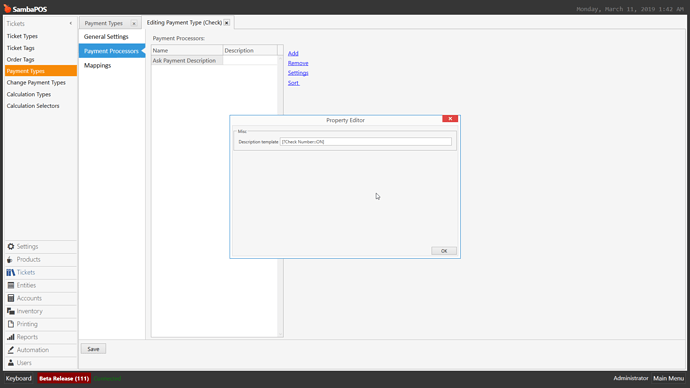690x388 pixels.
Task: Focus the Description template input field
Action: point(366,142)
